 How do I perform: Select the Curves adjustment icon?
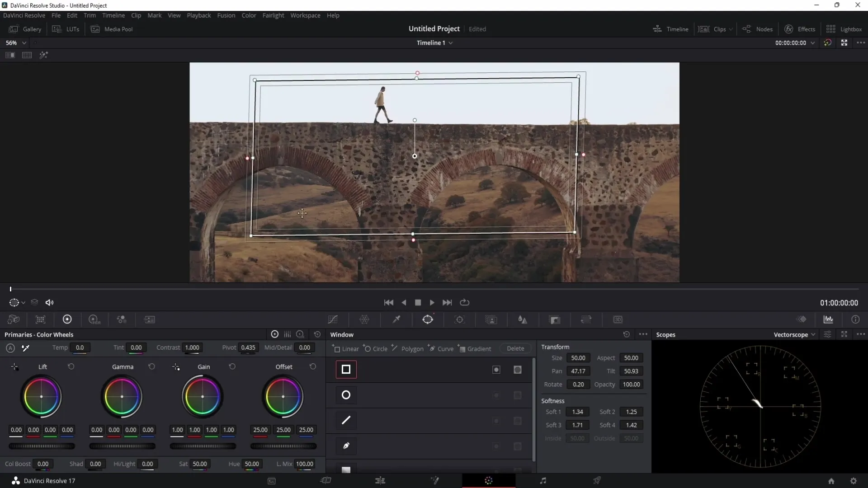[x=332, y=319]
